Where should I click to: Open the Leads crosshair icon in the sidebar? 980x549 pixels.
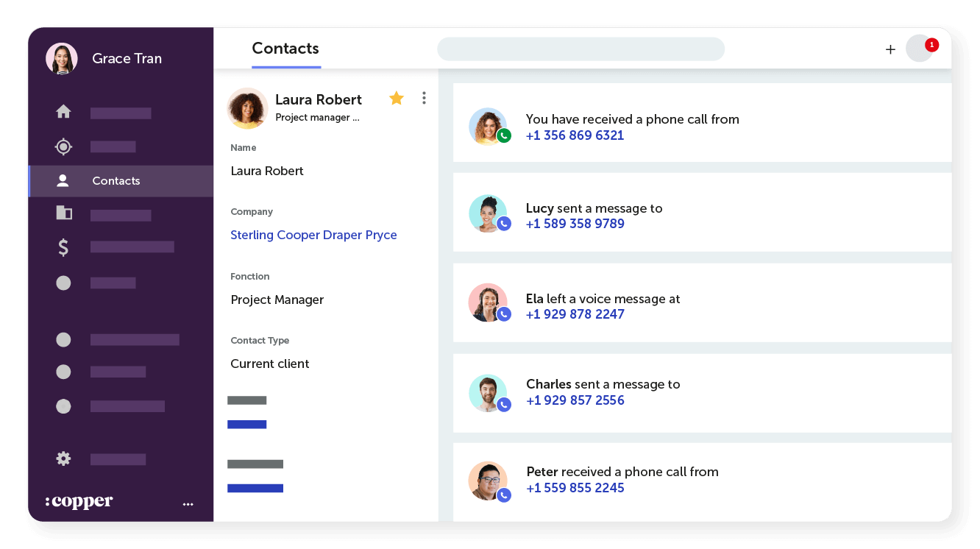click(63, 146)
